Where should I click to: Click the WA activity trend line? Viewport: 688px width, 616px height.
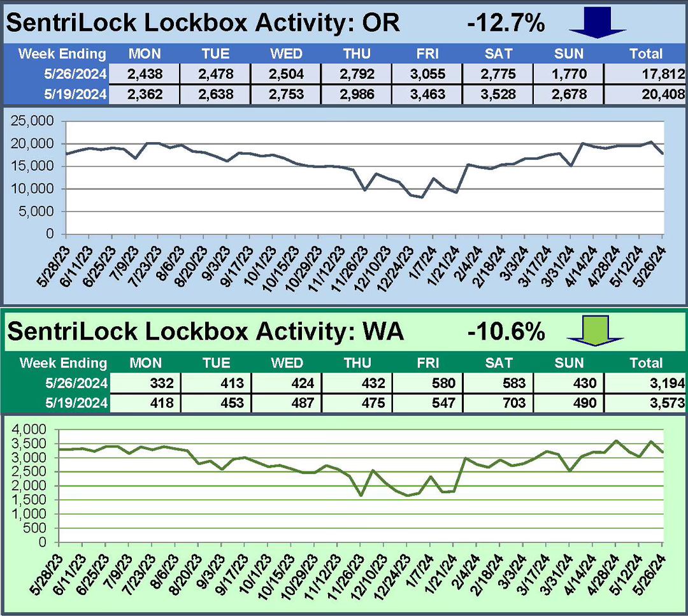pos(360,468)
